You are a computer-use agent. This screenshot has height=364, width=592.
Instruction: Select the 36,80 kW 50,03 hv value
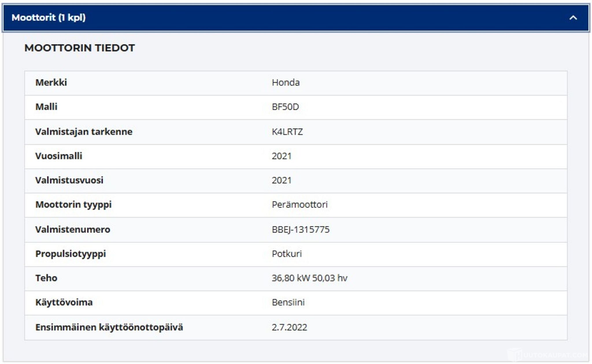(310, 278)
